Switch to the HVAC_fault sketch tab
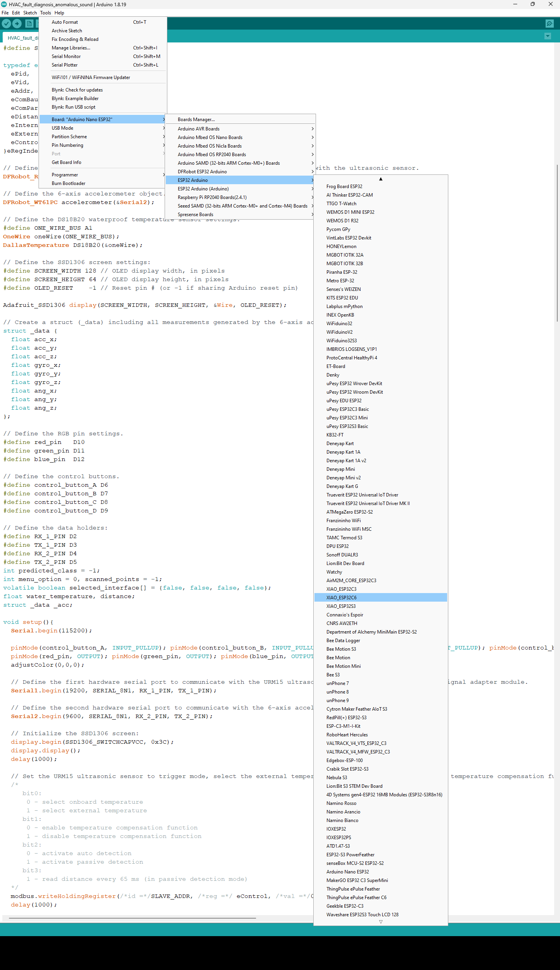 click(23, 38)
